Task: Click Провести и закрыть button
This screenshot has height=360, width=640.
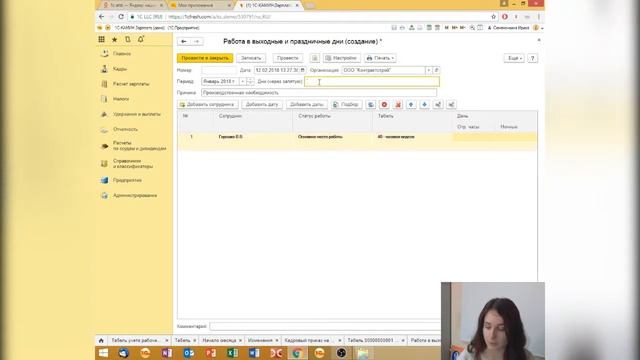Action: (x=205, y=58)
